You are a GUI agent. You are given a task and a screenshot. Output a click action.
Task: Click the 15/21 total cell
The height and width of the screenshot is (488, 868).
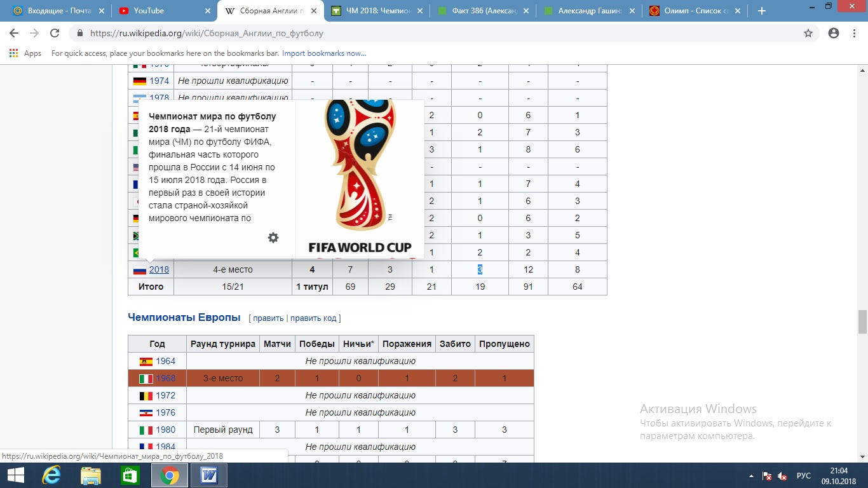[233, 287]
